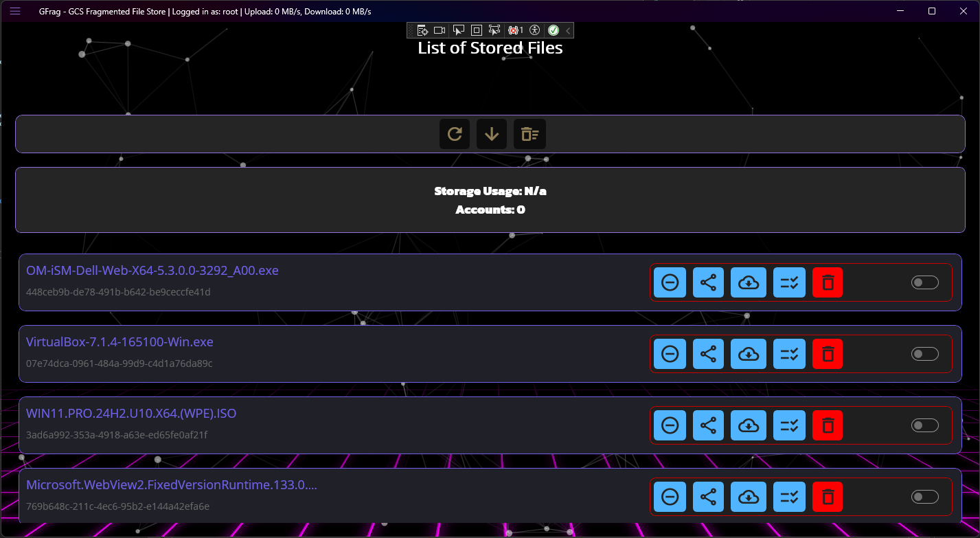Open checklist for Microsoft.WebView2 file

[789, 497]
